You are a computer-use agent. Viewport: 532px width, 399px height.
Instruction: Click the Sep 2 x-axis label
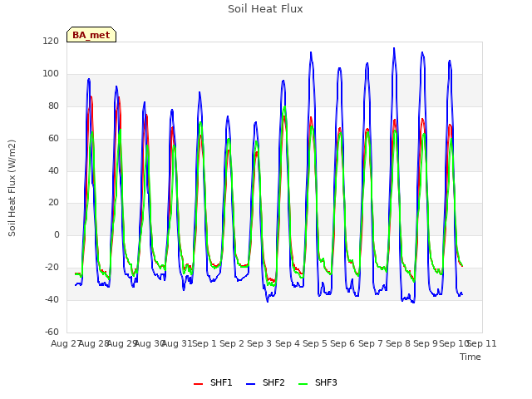232,343
